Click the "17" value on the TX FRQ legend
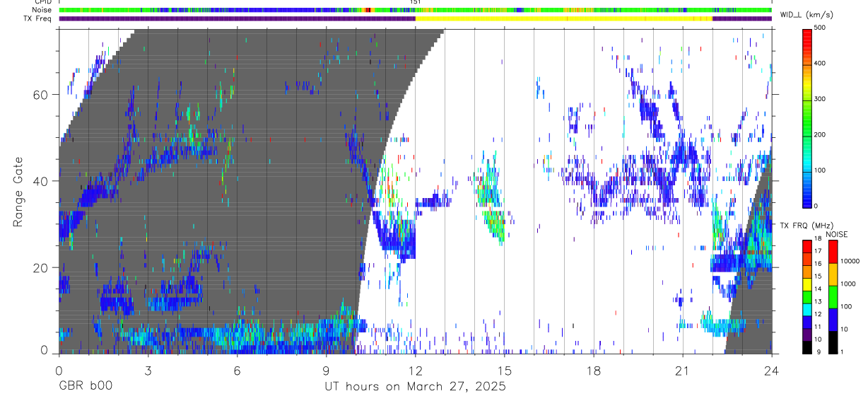This screenshot has height=401, width=868. pyautogui.click(x=819, y=251)
